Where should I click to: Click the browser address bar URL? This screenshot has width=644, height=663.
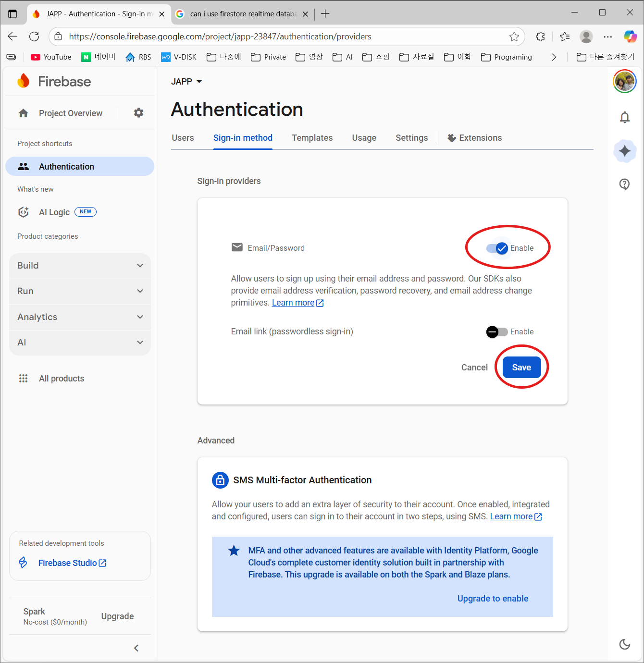coord(220,37)
